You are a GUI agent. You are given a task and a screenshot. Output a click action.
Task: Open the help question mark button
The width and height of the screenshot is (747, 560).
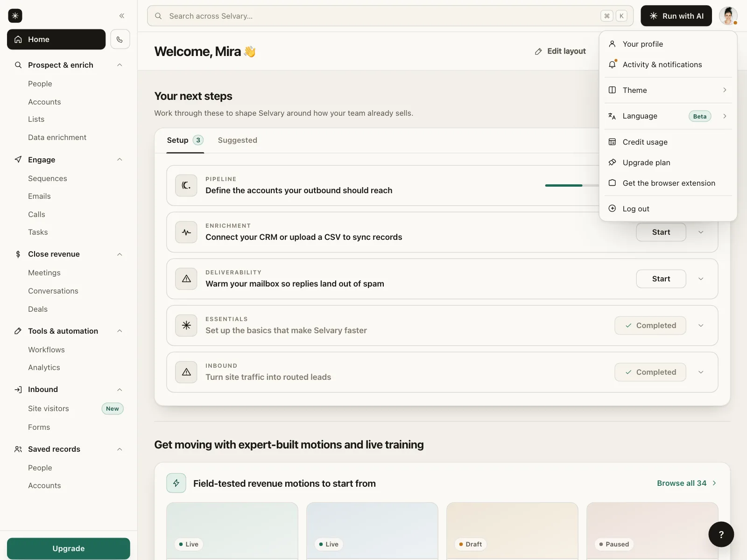(x=721, y=534)
